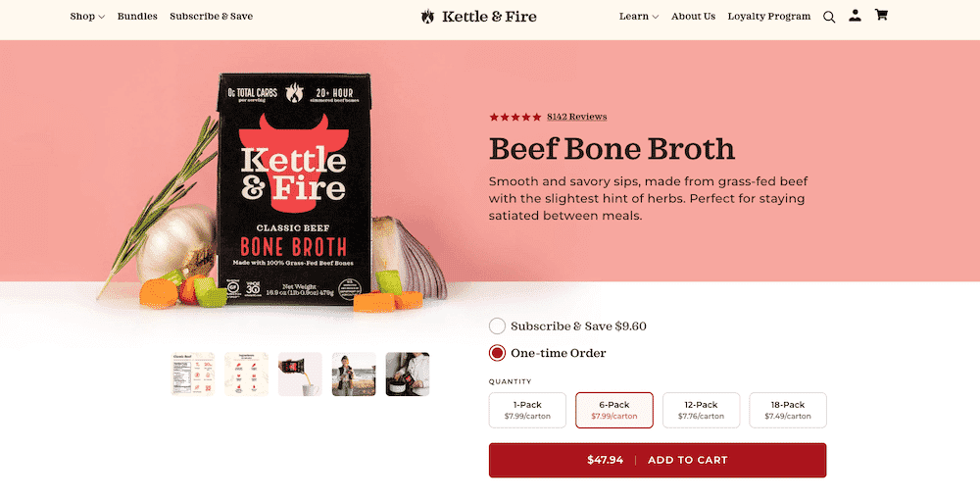The width and height of the screenshot is (980, 500).
Task: Open the About Us page
Action: coord(693,17)
